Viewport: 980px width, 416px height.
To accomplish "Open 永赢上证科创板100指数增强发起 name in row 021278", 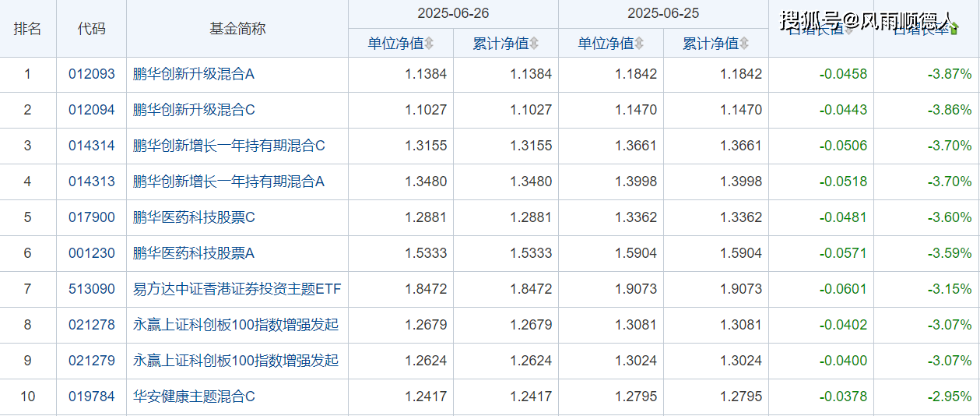I will (236, 325).
